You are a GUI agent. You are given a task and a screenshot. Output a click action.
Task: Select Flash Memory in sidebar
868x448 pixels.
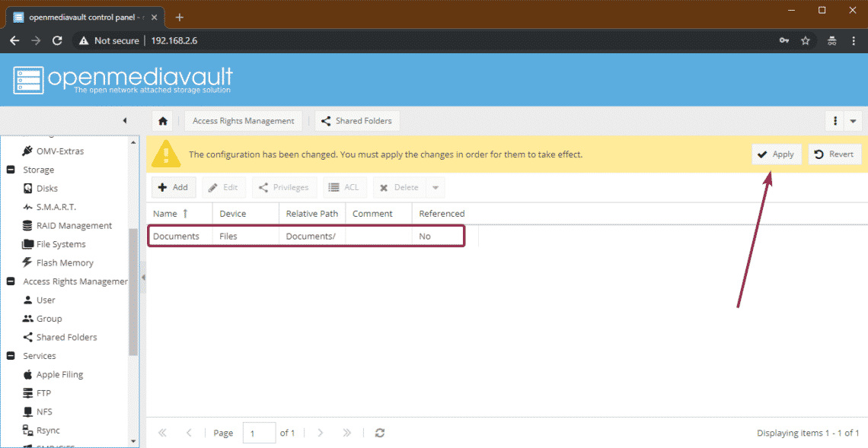coord(64,263)
